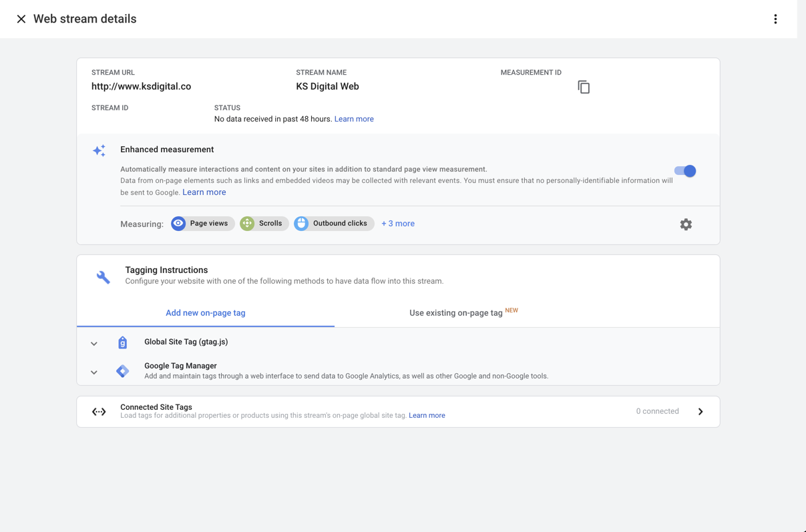
Task: Show the +3 more measured events
Action: click(x=398, y=224)
